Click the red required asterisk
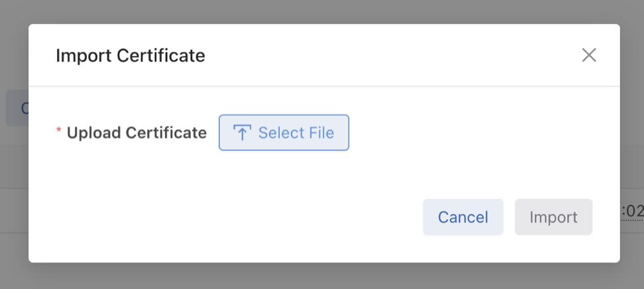This screenshot has height=289, width=644. (x=58, y=132)
